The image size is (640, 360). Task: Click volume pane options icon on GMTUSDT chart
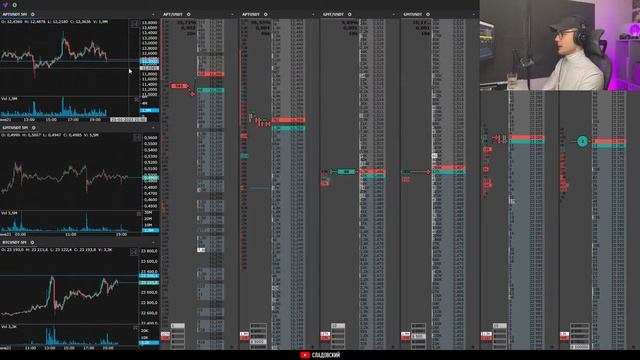point(138,213)
